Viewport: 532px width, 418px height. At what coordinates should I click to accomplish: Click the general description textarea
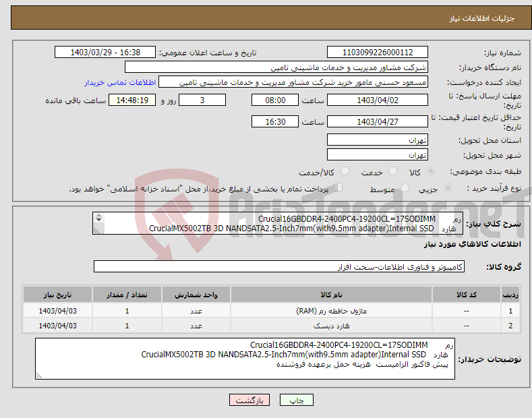pos(278,223)
